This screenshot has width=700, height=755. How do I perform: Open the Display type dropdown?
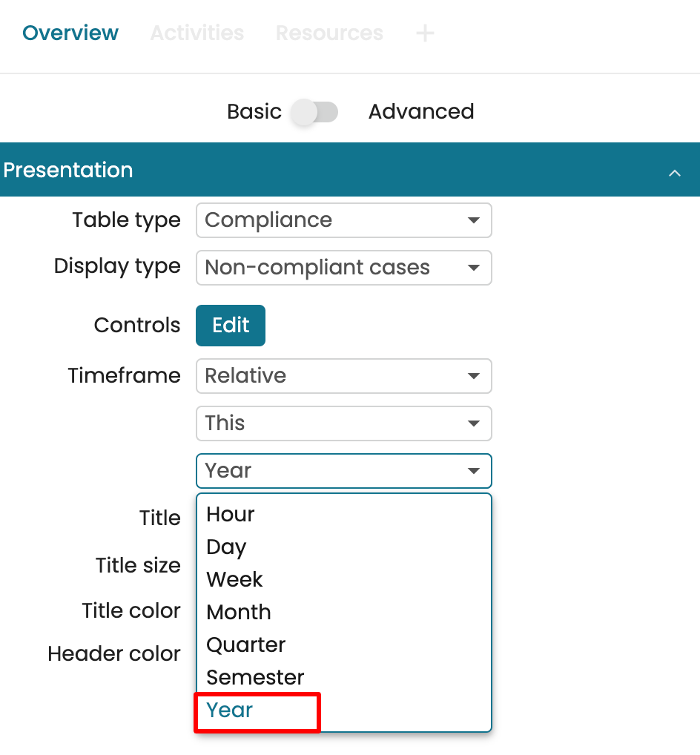343,268
